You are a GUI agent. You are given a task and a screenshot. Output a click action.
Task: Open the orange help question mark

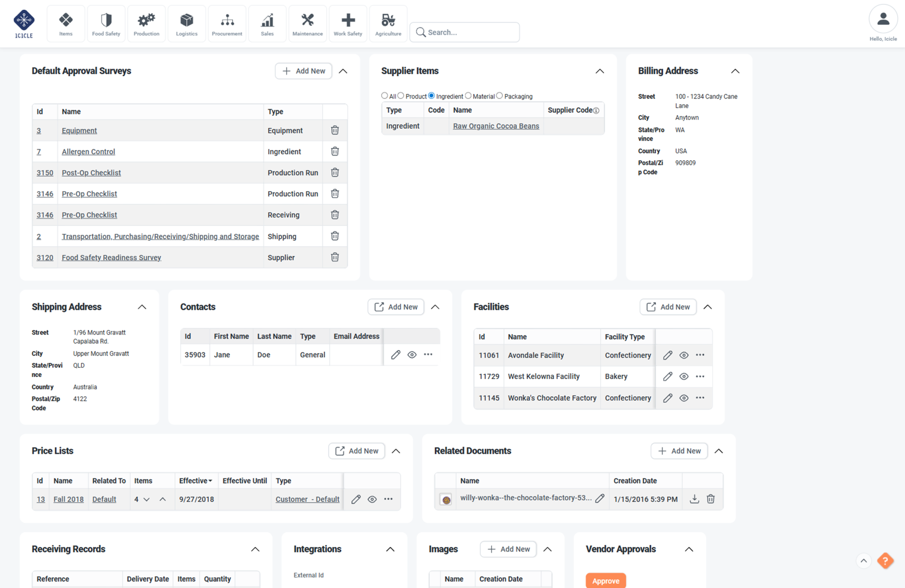click(885, 561)
